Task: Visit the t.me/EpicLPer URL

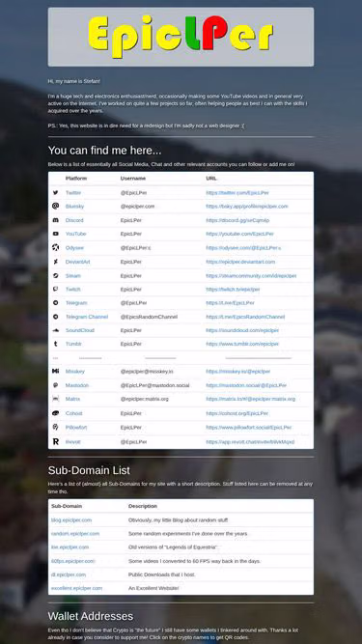Action: 230,303
